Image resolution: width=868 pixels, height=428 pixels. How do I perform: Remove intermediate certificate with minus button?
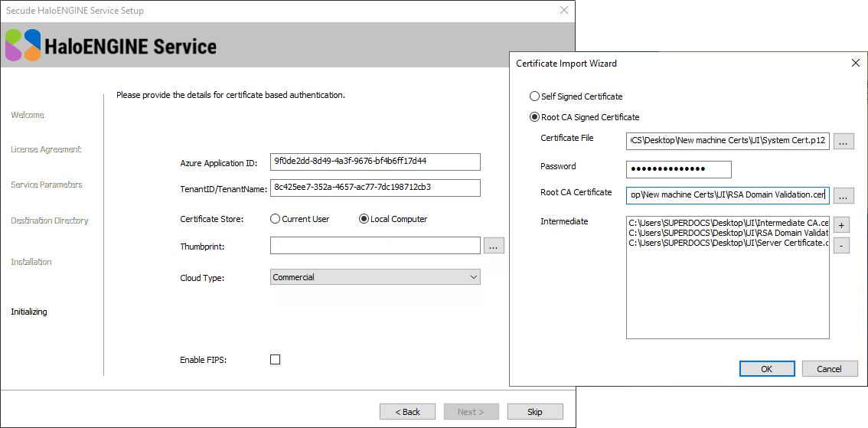click(x=840, y=246)
